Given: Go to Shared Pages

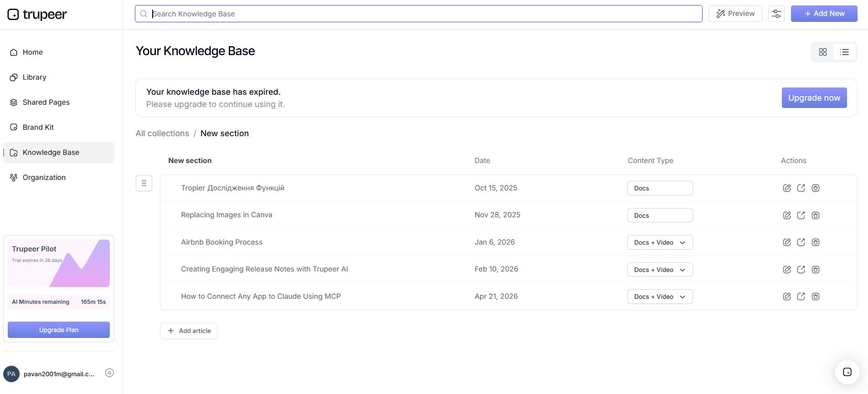Looking at the screenshot, I should click(59, 102).
